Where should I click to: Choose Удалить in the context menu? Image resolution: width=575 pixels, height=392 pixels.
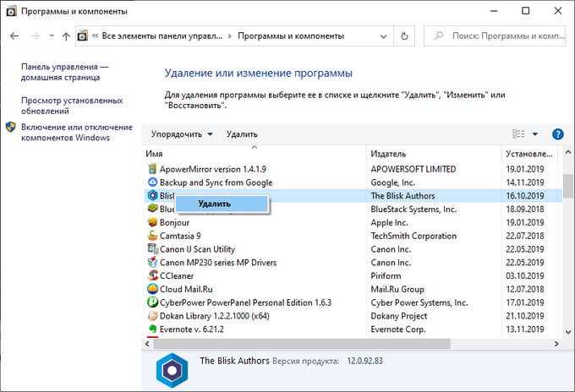[222, 204]
